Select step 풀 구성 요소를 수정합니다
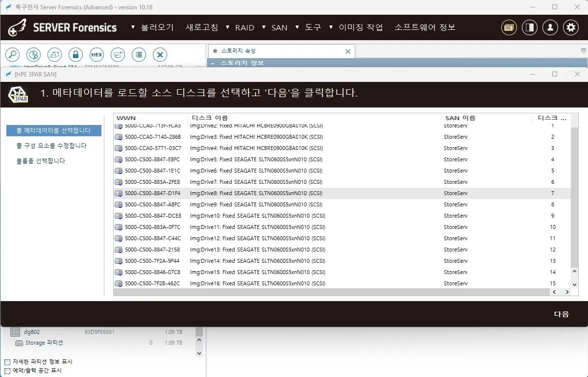Image resolution: width=588 pixels, height=377 pixels. (51, 146)
